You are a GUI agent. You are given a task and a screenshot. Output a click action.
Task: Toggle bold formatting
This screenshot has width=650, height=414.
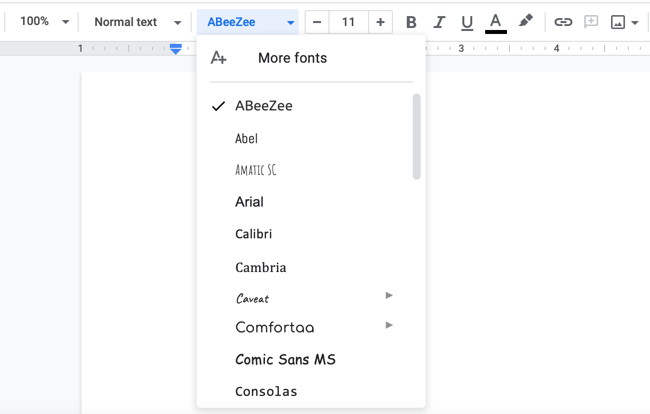coord(411,22)
